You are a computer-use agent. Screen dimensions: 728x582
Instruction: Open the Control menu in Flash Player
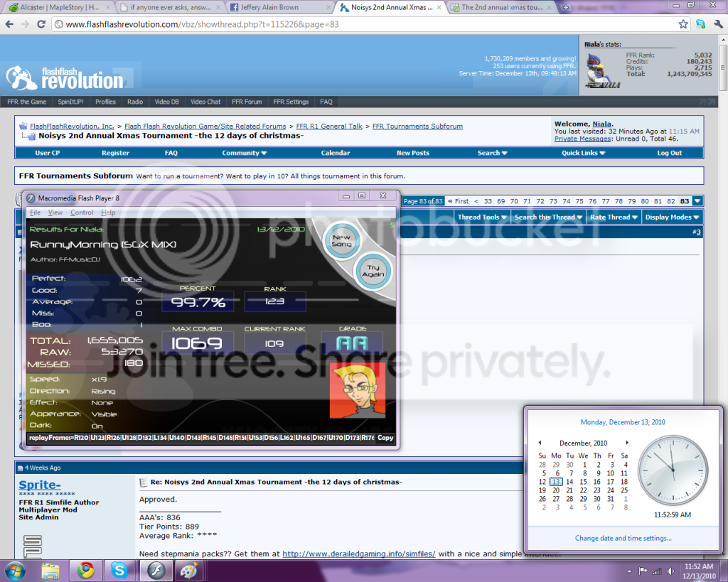coord(82,212)
